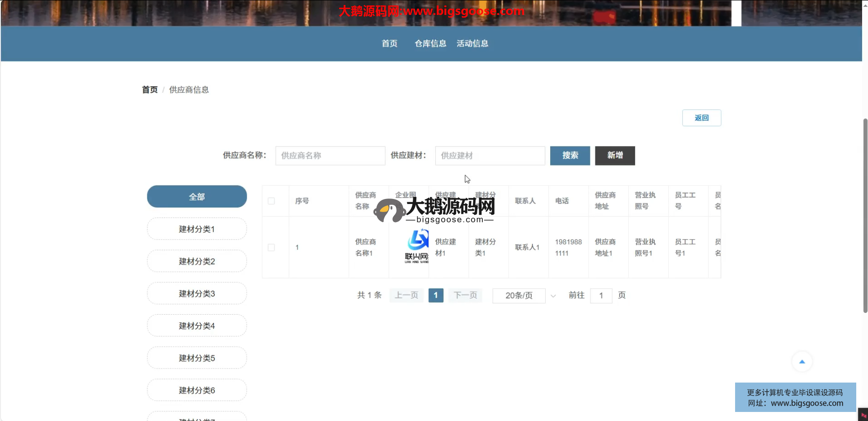Toggle the select-all checkbox in table header
Image resolution: width=868 pixels, height=421 pixels.
[271, 201]
